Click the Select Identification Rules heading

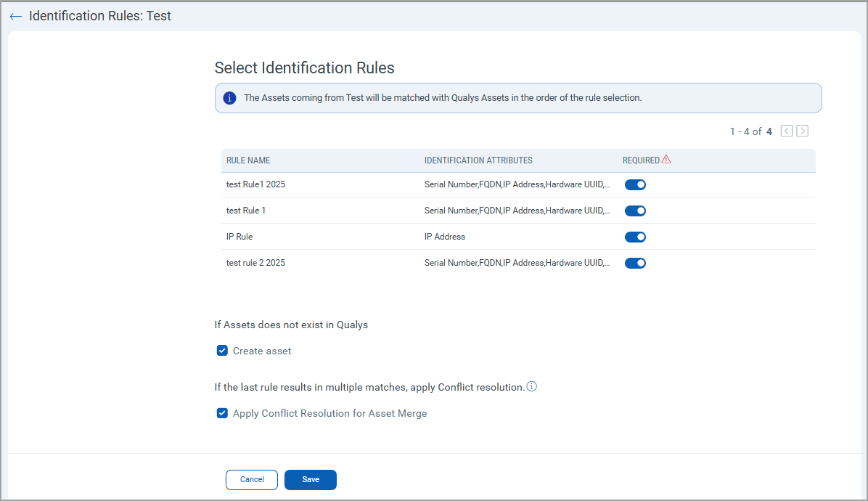click(x=305, y=68)
